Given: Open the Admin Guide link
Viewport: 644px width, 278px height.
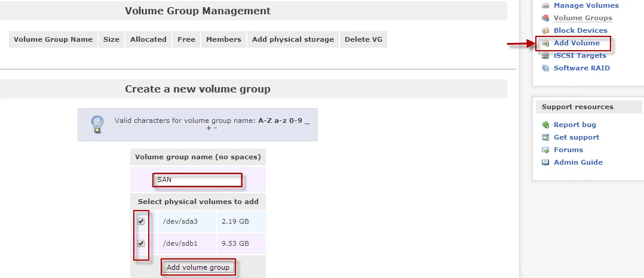Looking at the screenshot, I should click(x=578, y=162).
